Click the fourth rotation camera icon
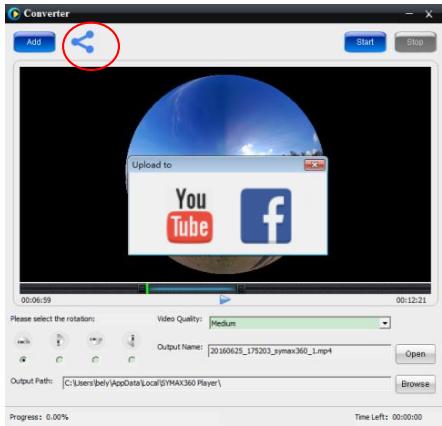442x426 pixels. (x=132, y=340)
